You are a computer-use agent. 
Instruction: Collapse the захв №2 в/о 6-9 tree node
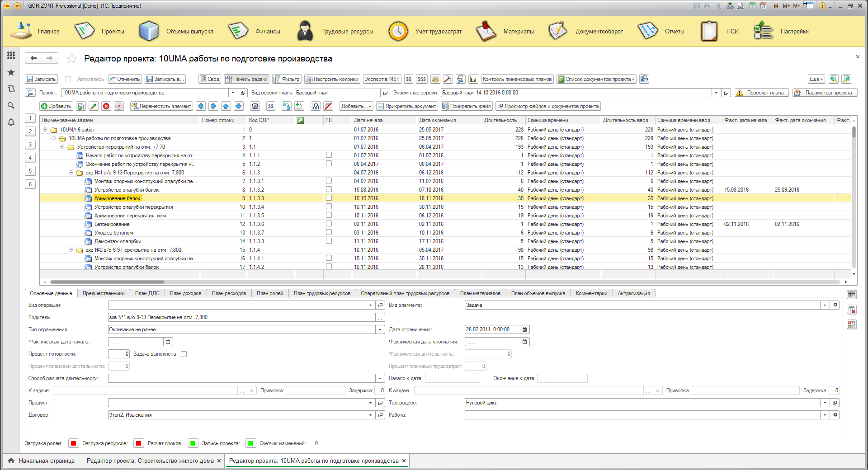click(71, 250)
